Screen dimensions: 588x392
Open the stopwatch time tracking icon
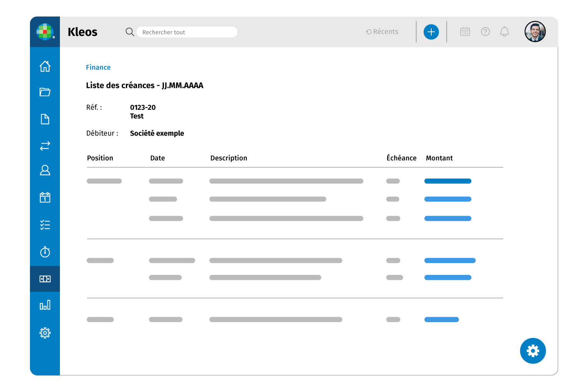[45, 252]
